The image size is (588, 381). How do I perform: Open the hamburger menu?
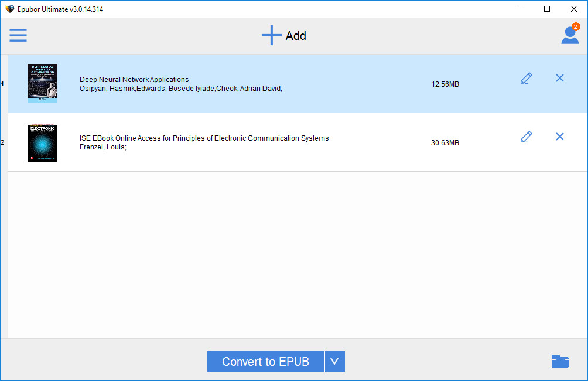pyautogui.click(x=18, y=35)
